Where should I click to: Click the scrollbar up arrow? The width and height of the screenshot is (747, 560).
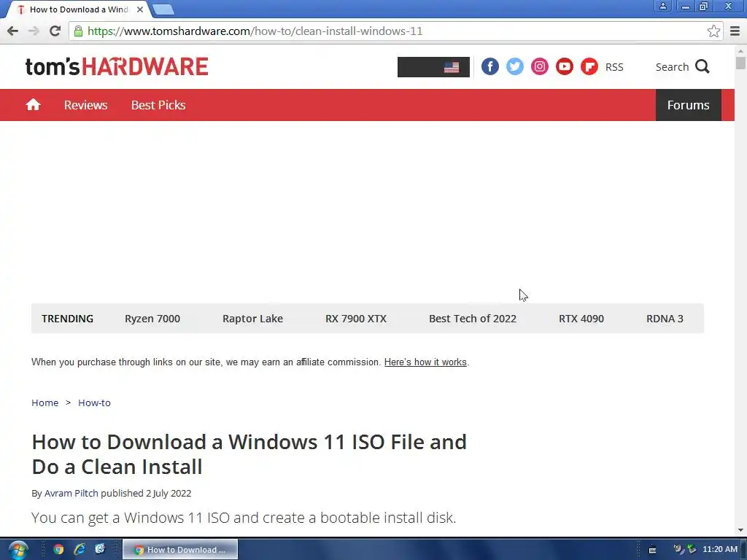click(x=740, y=50)
